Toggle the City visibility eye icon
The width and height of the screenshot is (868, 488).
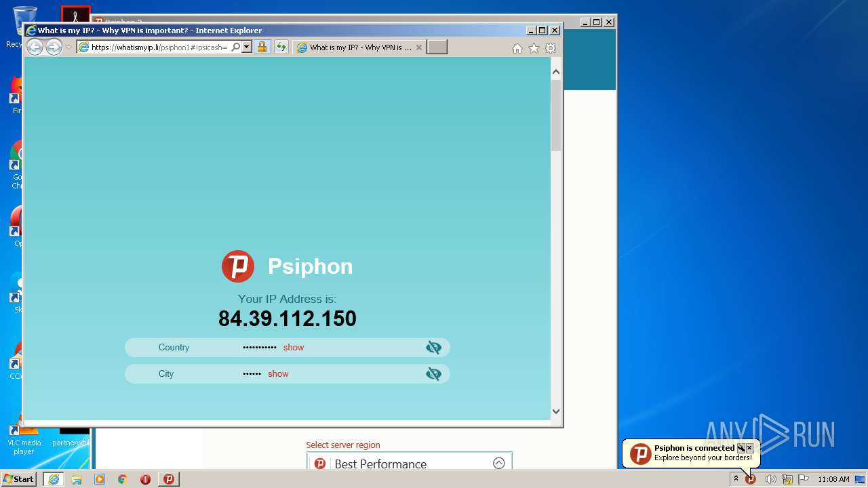click(x=433, y=374)
